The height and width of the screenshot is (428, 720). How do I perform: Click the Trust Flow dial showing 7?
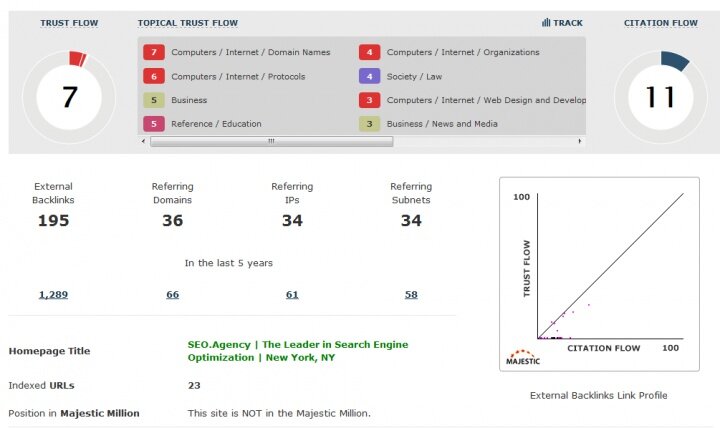[x=69, y=97]
